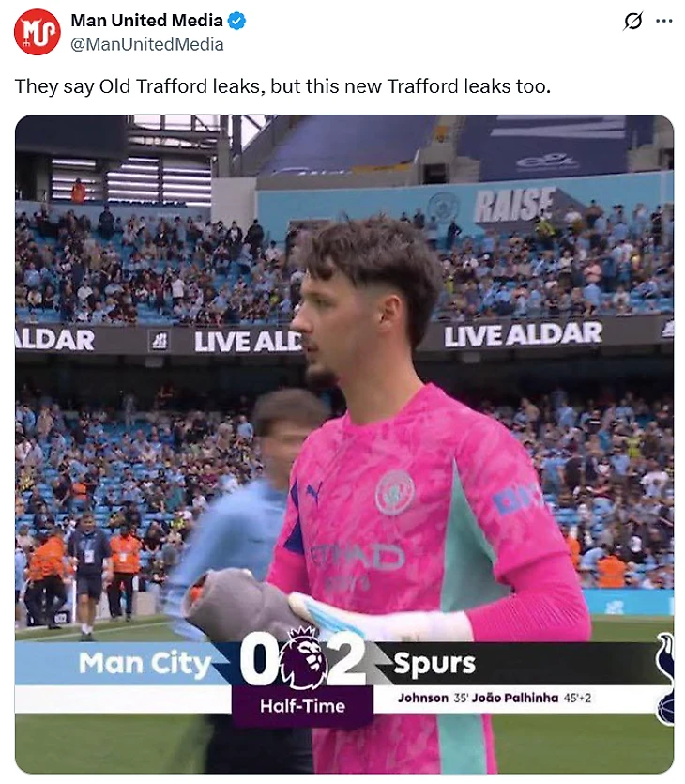Screen dimensions: 685x784
Task: Open the Man United Media profile avatar
Action: (x=37, y=32)
